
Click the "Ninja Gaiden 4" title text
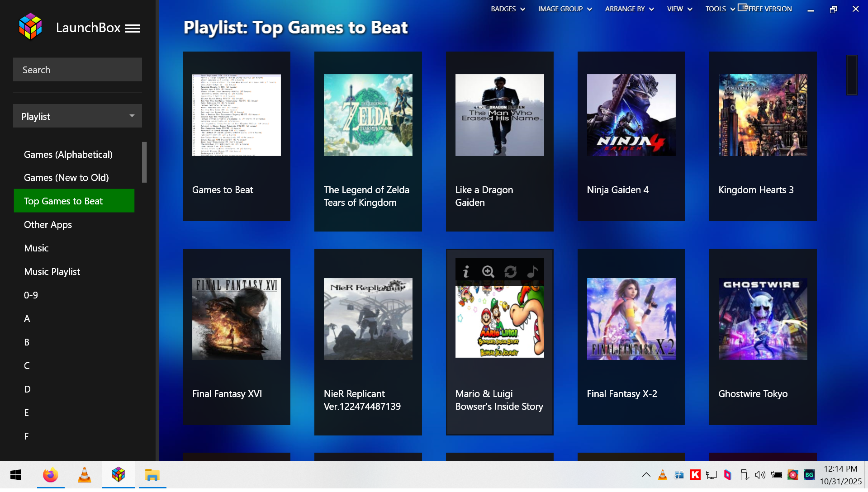[618, 190]
